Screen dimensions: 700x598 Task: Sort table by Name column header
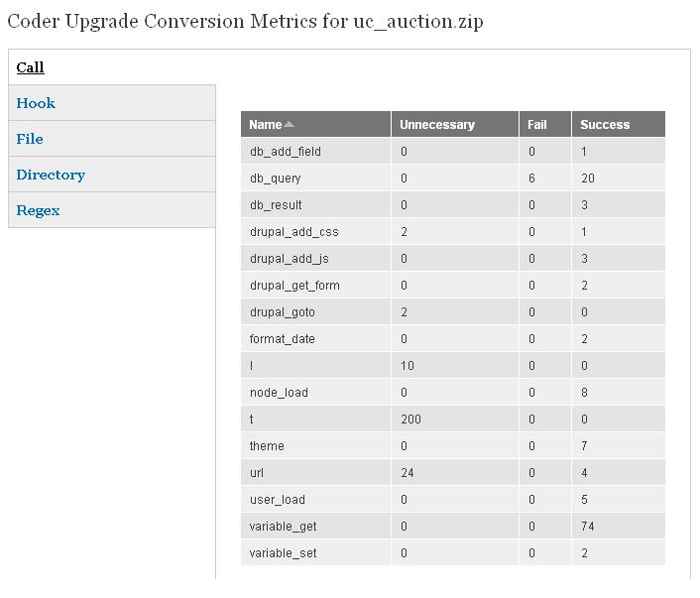point(266,125)
